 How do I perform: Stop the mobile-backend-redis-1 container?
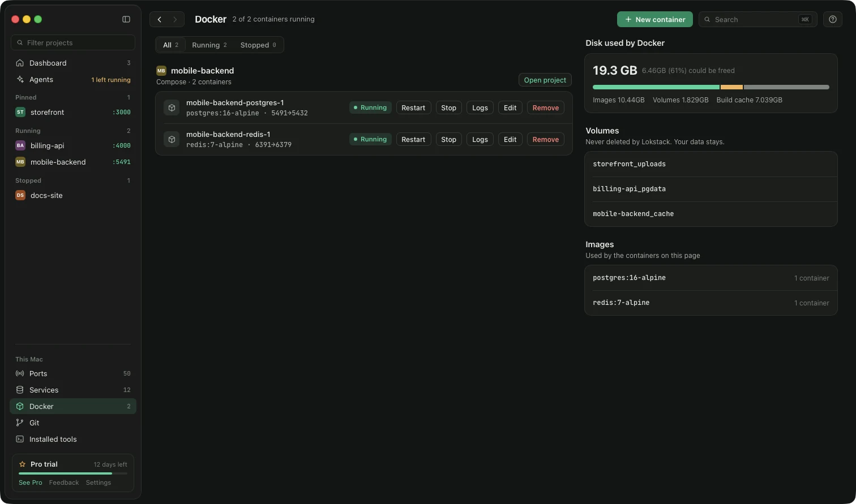click(448, 139)
